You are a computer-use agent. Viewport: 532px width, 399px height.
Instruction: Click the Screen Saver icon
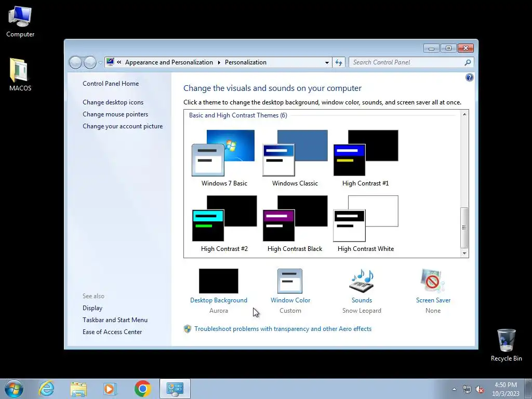point(433,281)
